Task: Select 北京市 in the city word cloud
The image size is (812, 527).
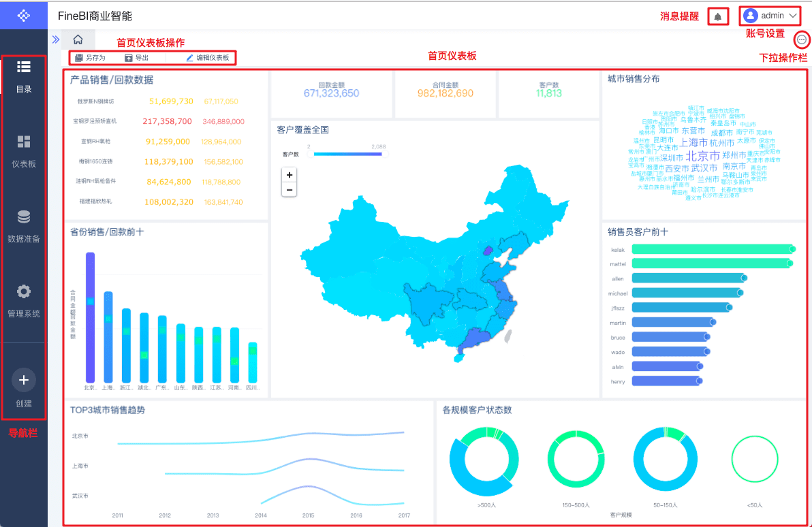Action: (x=703, y=156)
